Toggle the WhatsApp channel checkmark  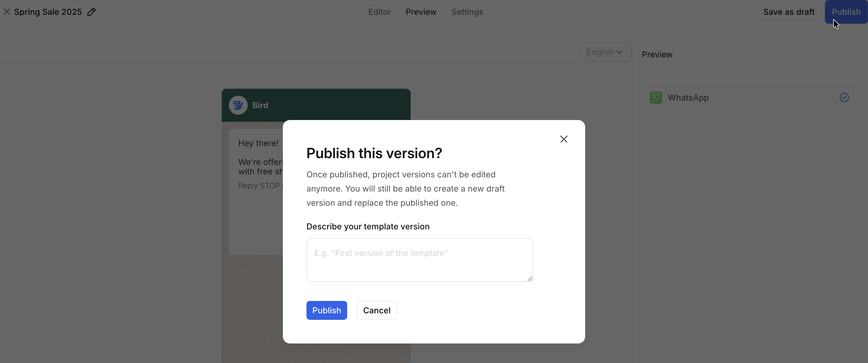(844, 98)
